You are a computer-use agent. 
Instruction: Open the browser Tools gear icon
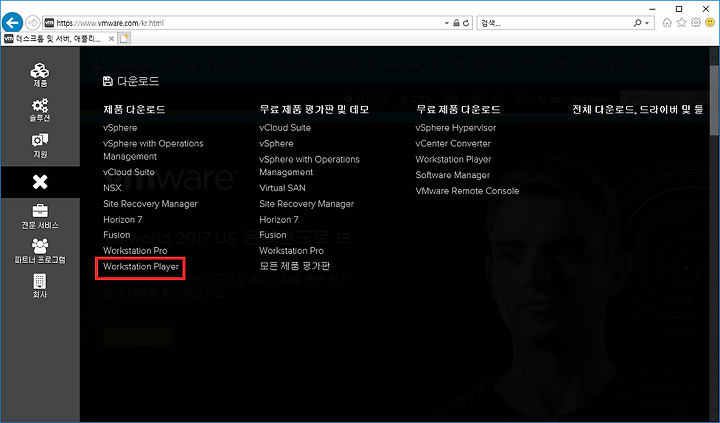pyautogui.click(x=696, y=23)
